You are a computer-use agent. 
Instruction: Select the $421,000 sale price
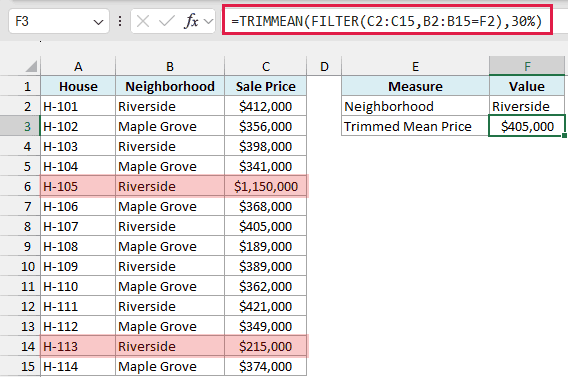pyautogui.click(x=266, y=306)
